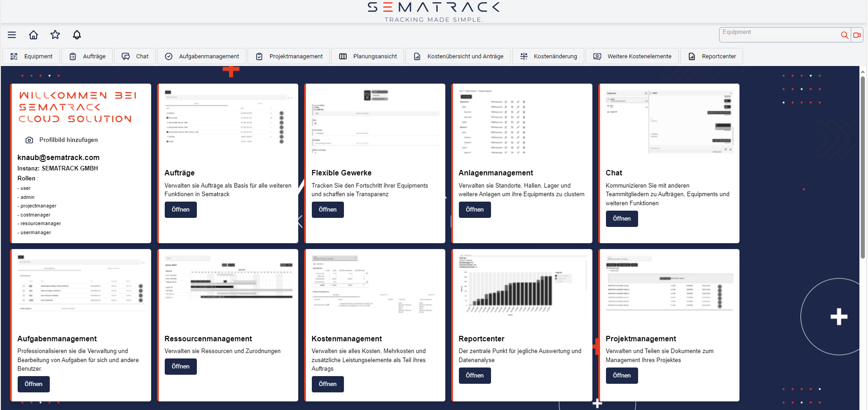
Task: Click the Chat speech bubble icon
Action: [126, 57]
